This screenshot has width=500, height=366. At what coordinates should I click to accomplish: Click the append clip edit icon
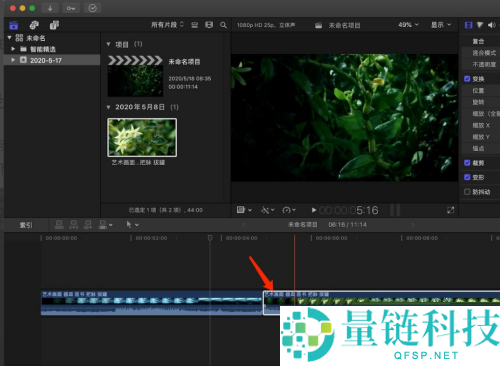click(88, 225)
